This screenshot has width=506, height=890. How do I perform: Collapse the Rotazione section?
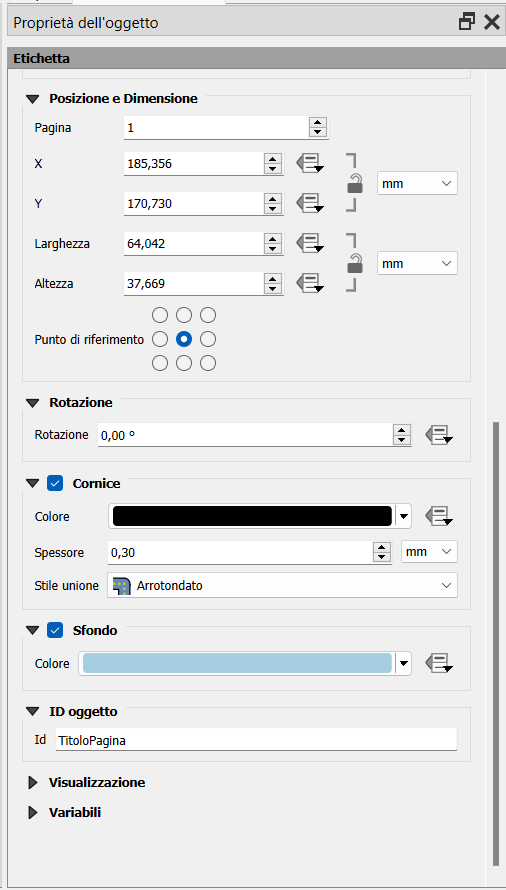tap(33, 403)
